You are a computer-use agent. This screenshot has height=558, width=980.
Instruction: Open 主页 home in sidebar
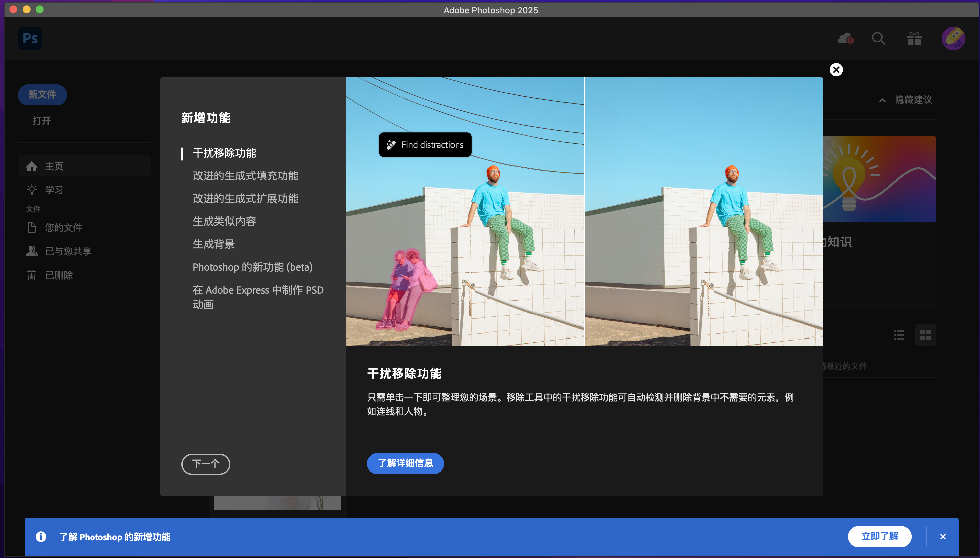click(x=54, y=166)
